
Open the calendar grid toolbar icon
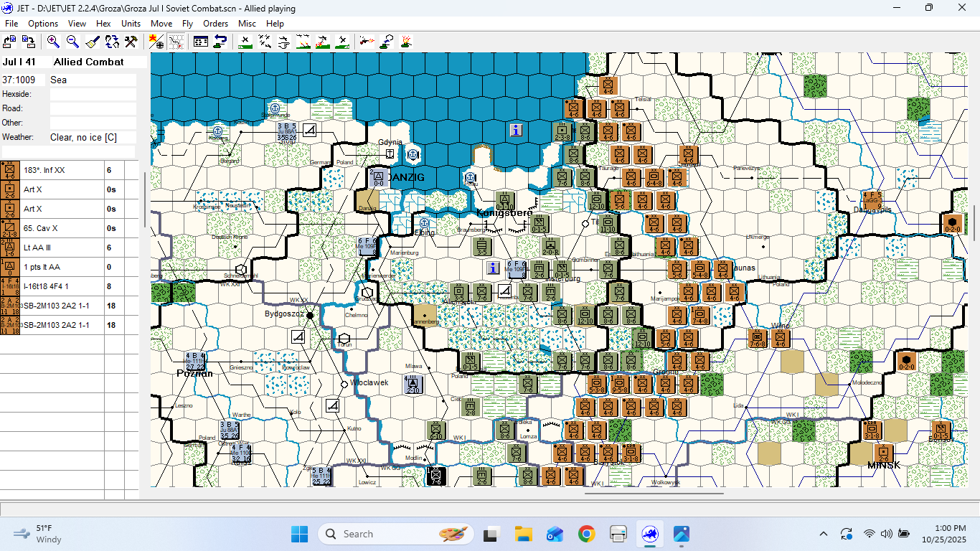tap(201, 42)
